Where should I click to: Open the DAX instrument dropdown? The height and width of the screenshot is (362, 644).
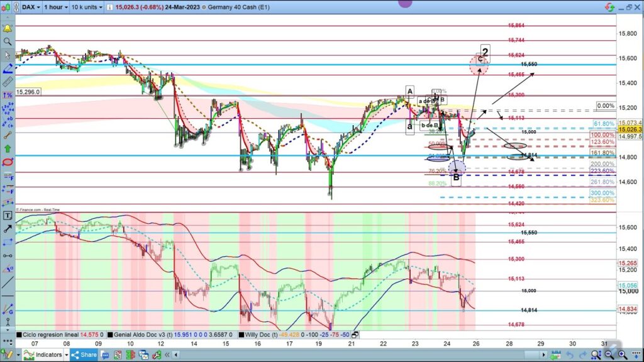(30, 8)
